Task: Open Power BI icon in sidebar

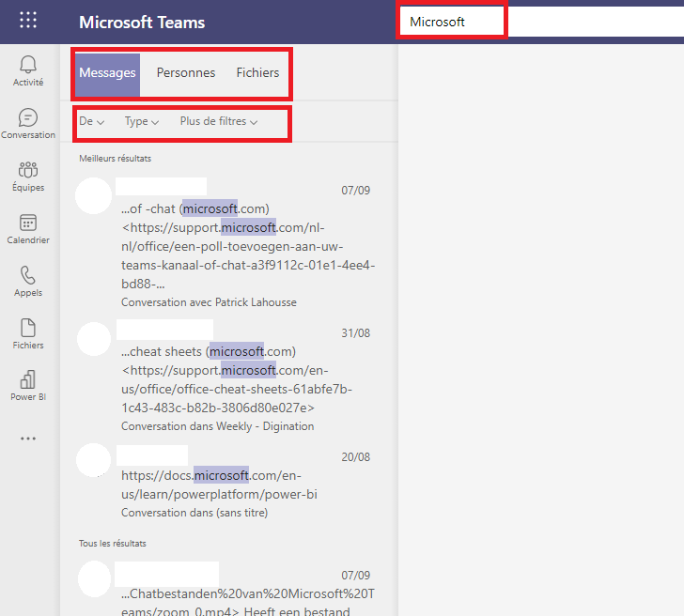Action: point(28,385)
